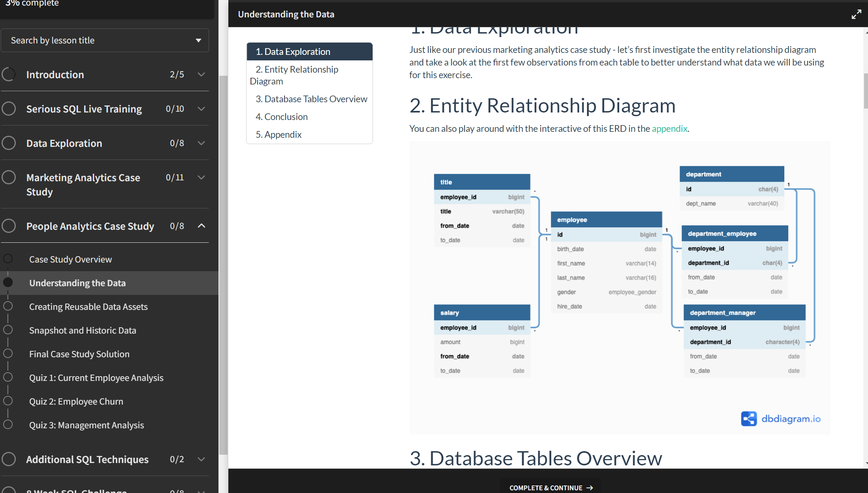Click the Additional SQL Techniques title

click(x=87, y=459)
